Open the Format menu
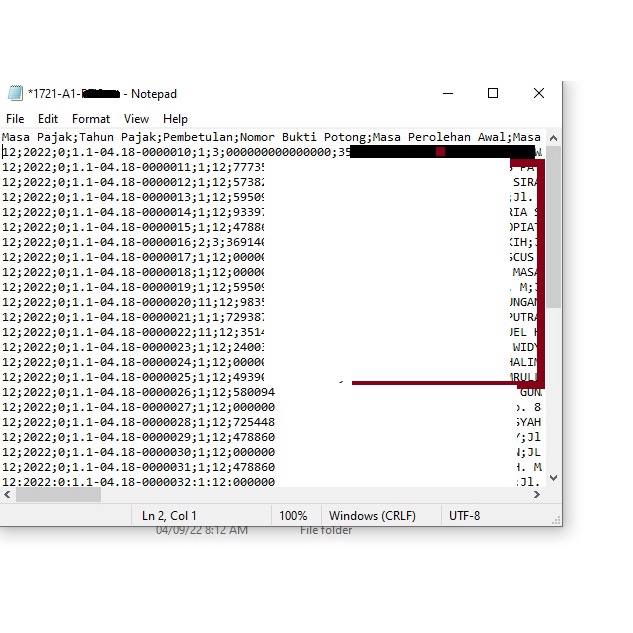 click(91, 119)
